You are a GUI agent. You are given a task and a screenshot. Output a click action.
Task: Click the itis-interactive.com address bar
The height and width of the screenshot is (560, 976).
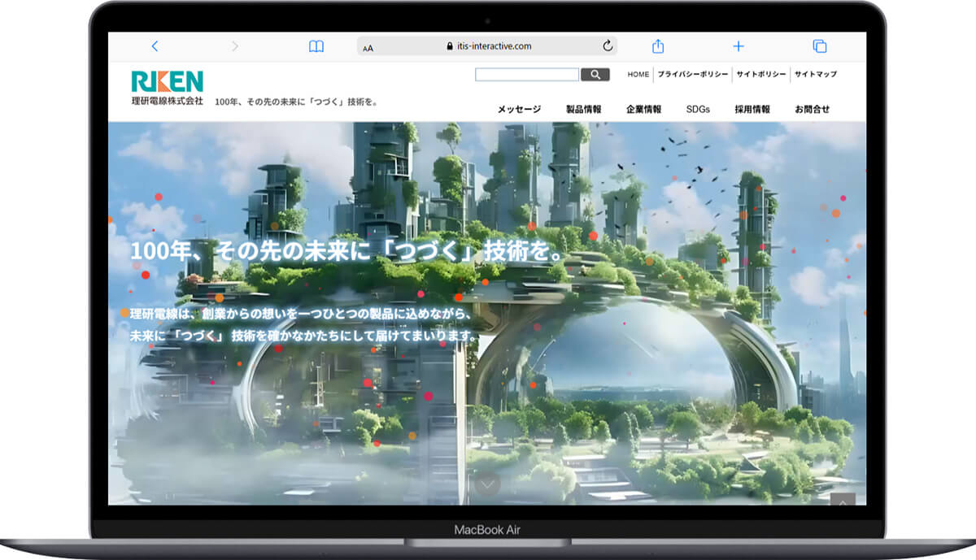coord(488,46)
